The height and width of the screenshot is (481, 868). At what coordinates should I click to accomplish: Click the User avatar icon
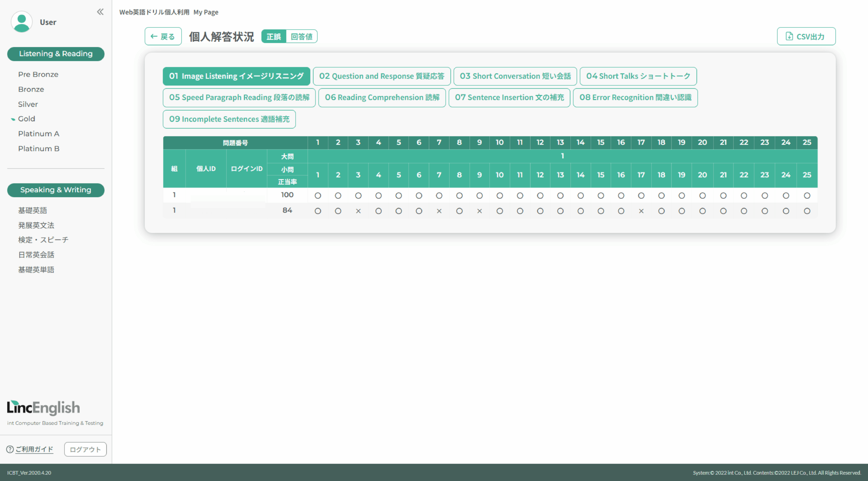22,22
